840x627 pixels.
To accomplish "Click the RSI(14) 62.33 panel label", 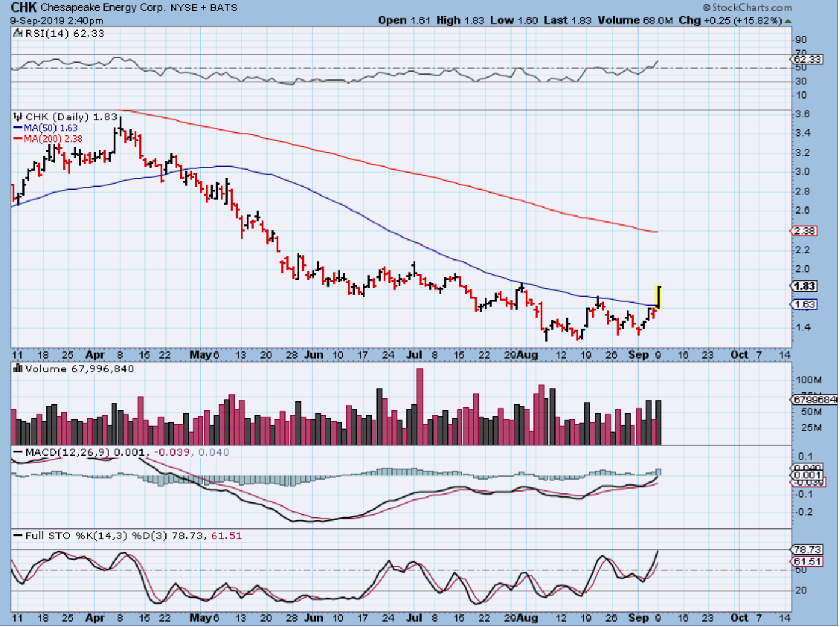I will (64, 34).
